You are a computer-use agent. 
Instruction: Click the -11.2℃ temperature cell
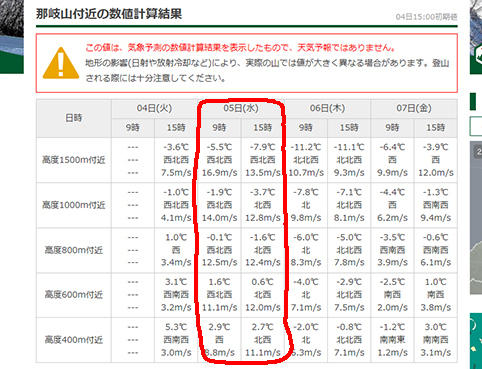click(306, 147)
